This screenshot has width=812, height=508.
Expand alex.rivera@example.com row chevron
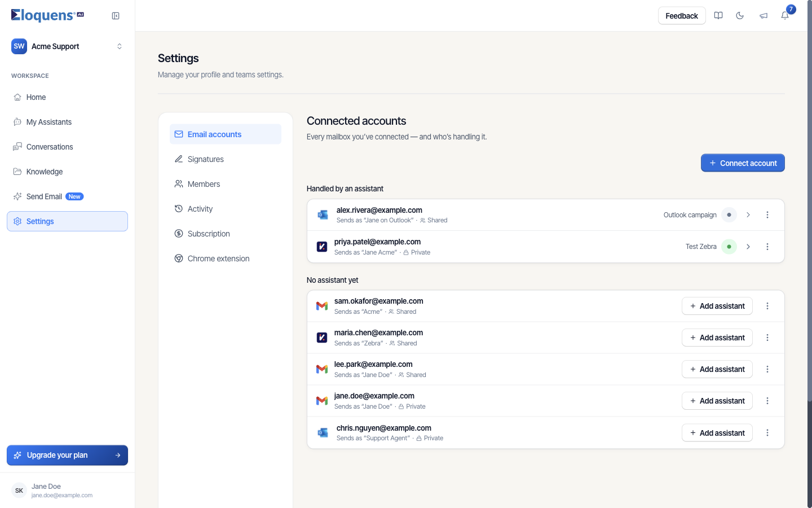point(748,215)
